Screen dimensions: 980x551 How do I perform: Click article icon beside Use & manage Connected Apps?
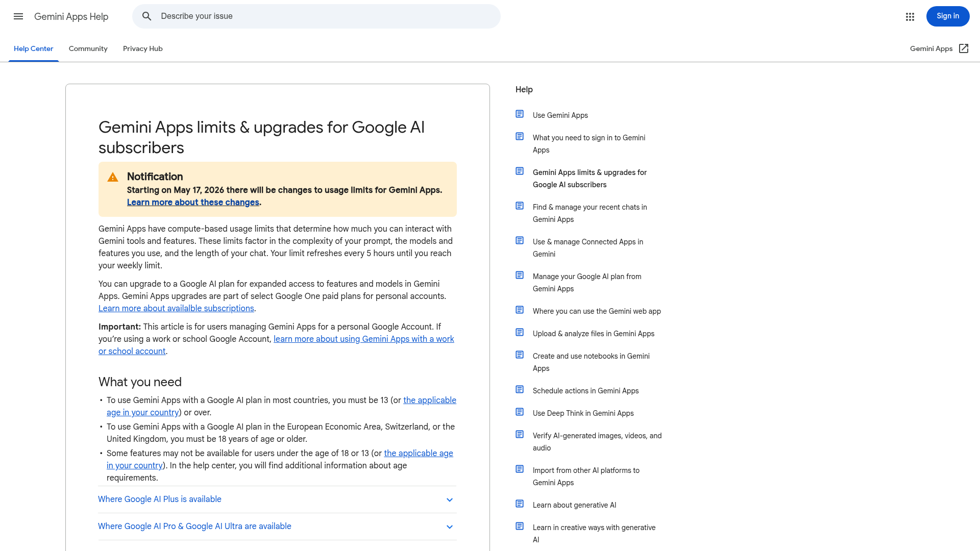(520, 240)
